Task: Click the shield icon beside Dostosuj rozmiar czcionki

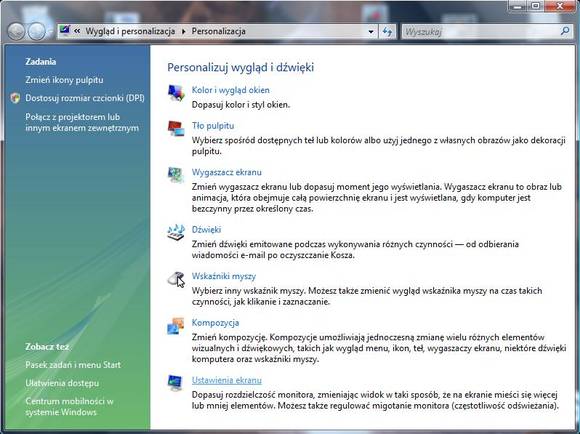Action: point(15,98)
